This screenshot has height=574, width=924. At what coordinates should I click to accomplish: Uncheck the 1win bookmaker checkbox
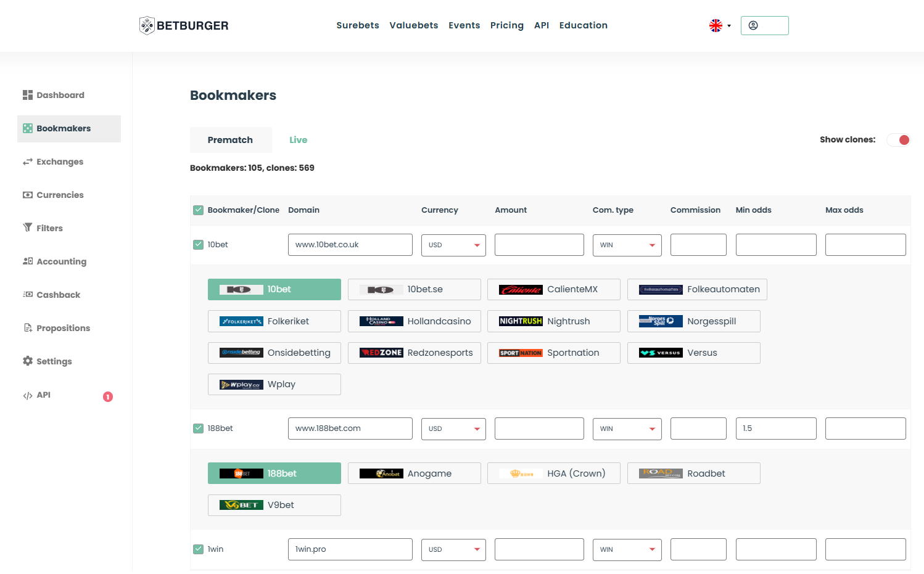coord(199,549)
